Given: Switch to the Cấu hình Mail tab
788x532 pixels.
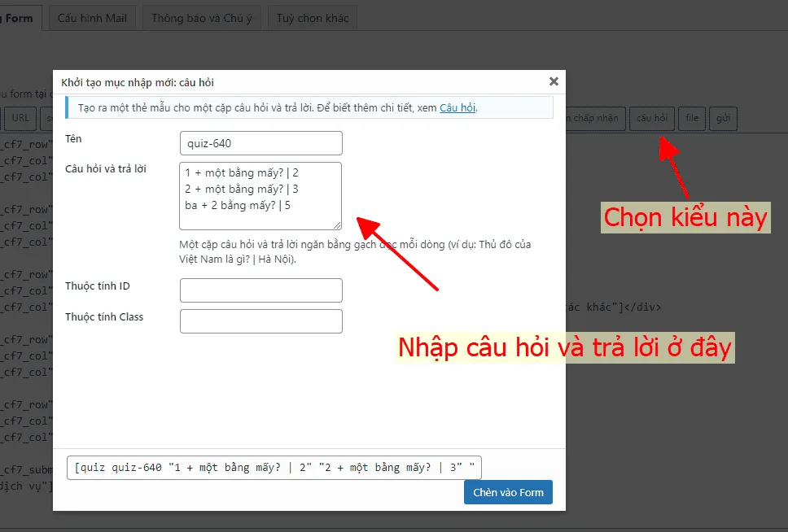Looking at the screenshot, I should (x=91, y=17).
